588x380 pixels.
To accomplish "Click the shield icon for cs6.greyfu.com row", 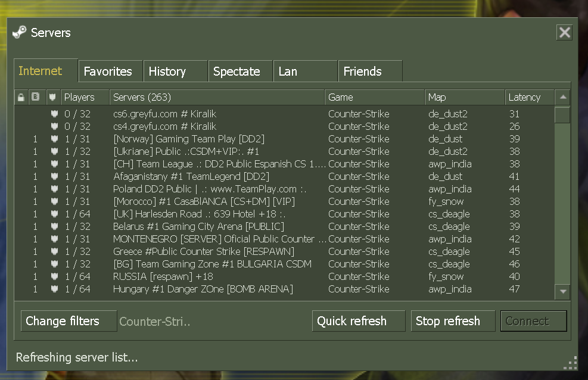I will coord(54,114).
